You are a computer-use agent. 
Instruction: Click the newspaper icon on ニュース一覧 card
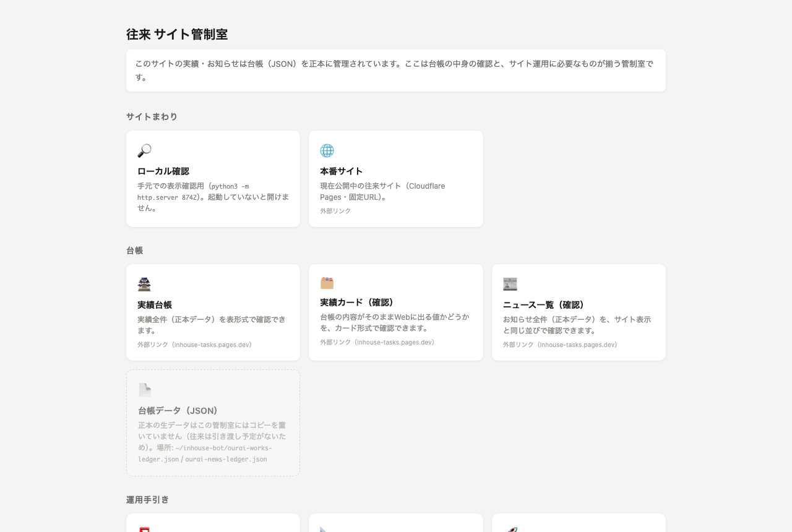click(x=510, y=285)
